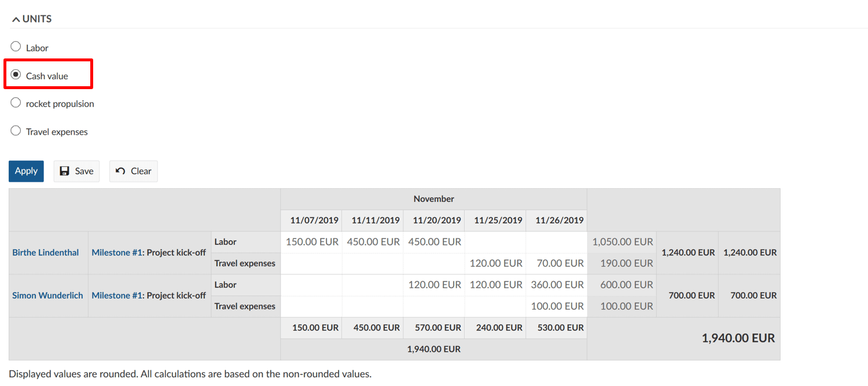Choose rocket propulsion unit option
868x386 pixels.
(x=16, y=103)
